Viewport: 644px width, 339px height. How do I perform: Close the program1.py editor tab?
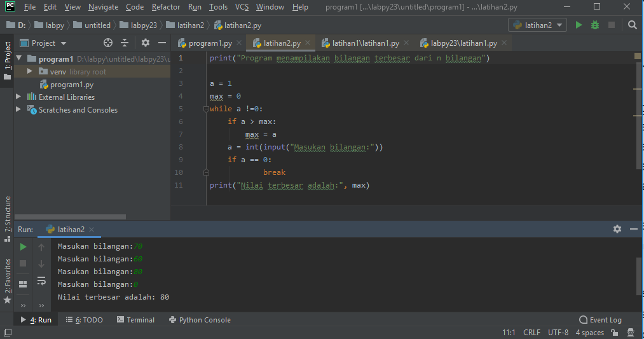tap(239, 43)
